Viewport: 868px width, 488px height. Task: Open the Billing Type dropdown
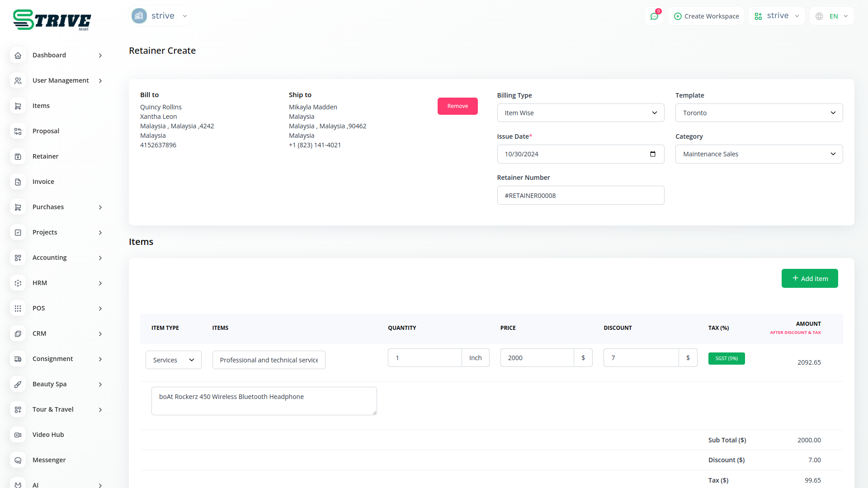[x=580, y=113]
